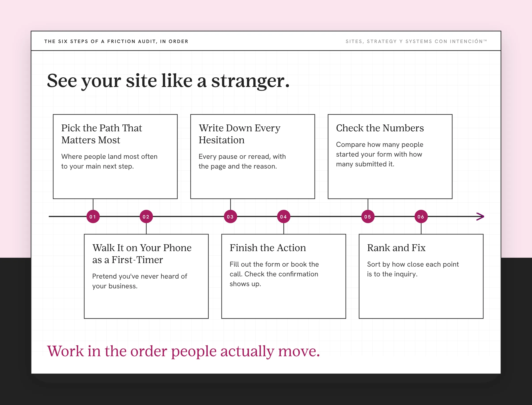Click the text 'Where people land most often'
Screen dimensions: 532x405
(x=109, y=157)
